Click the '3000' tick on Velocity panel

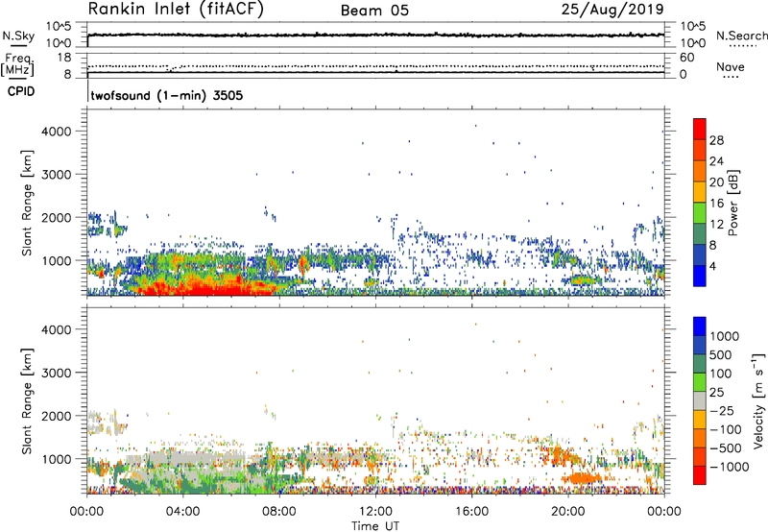coord(57,373)
